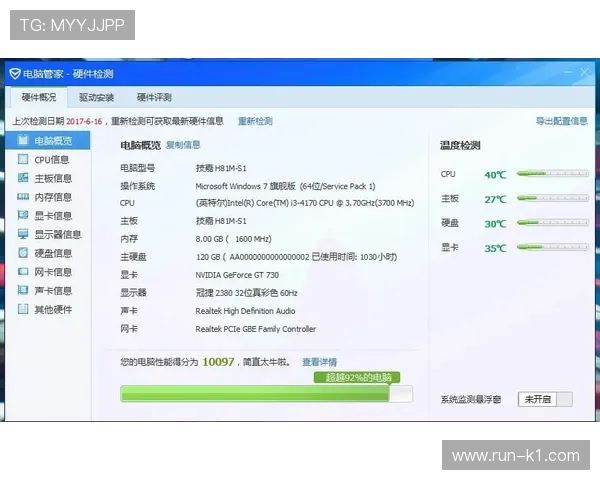Click the 超越92%的电脑 badge

coord(357,377)
